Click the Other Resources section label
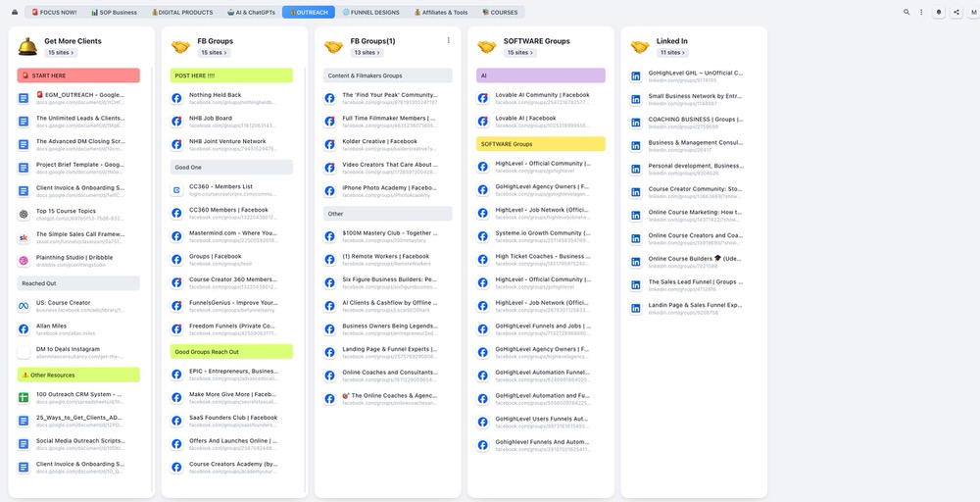 (78, 376)
